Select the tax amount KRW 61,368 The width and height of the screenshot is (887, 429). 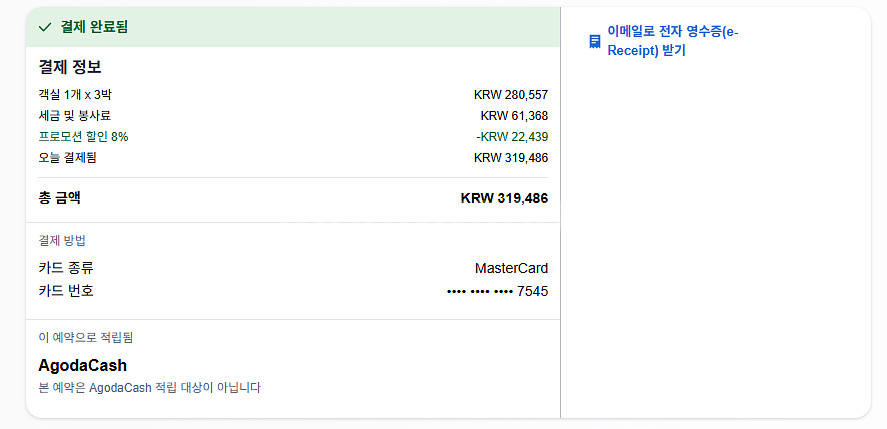pyautogui.click(x=514, y=116)
